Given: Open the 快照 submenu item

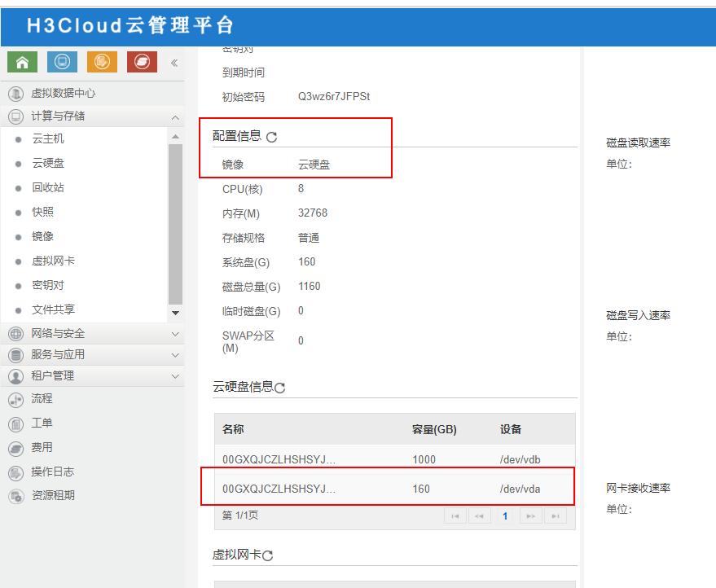Looking at the screenshot, I should point(43,213).
